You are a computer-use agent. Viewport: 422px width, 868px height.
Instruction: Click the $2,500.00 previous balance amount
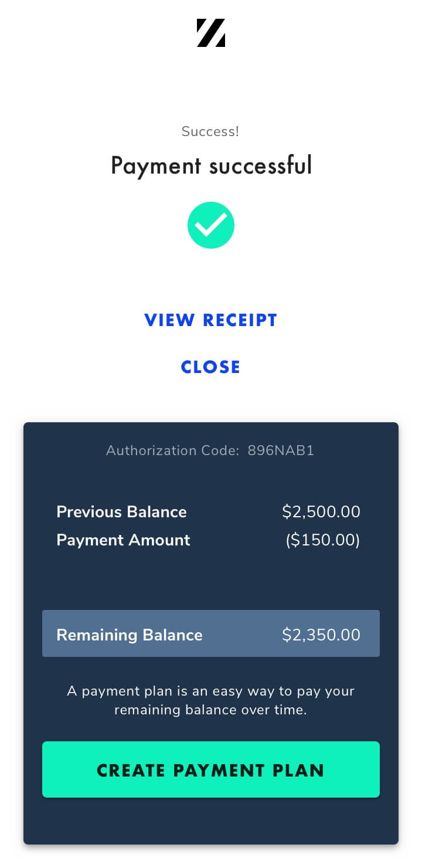[x=321, y=512]
